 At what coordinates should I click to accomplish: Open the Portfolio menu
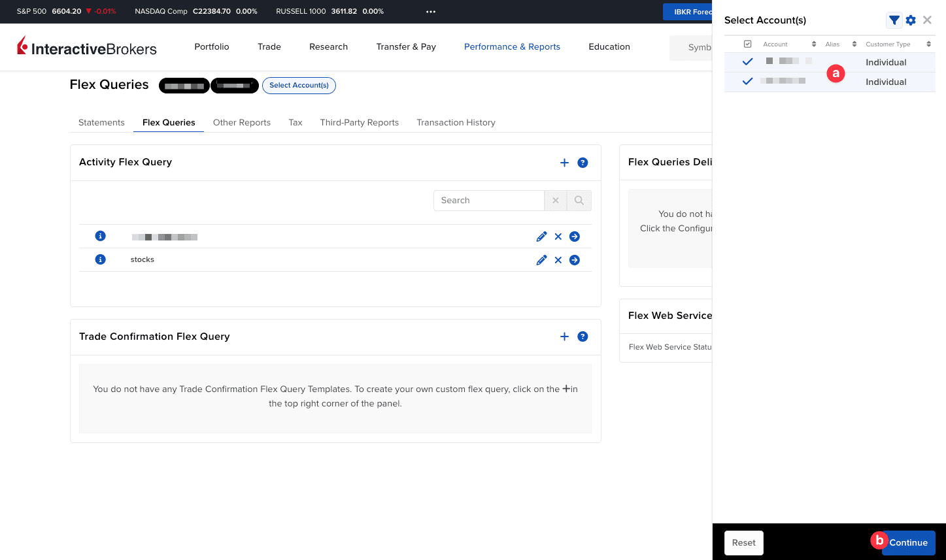212,47
